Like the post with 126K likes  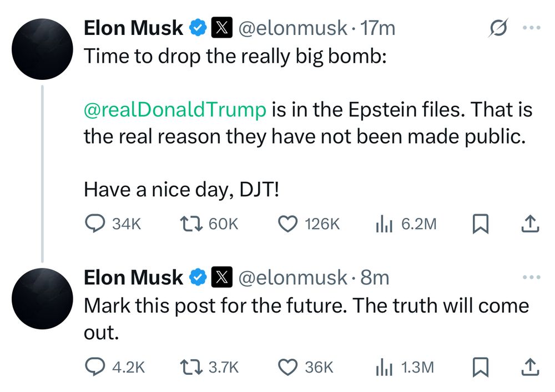click(x=309, y=224)
